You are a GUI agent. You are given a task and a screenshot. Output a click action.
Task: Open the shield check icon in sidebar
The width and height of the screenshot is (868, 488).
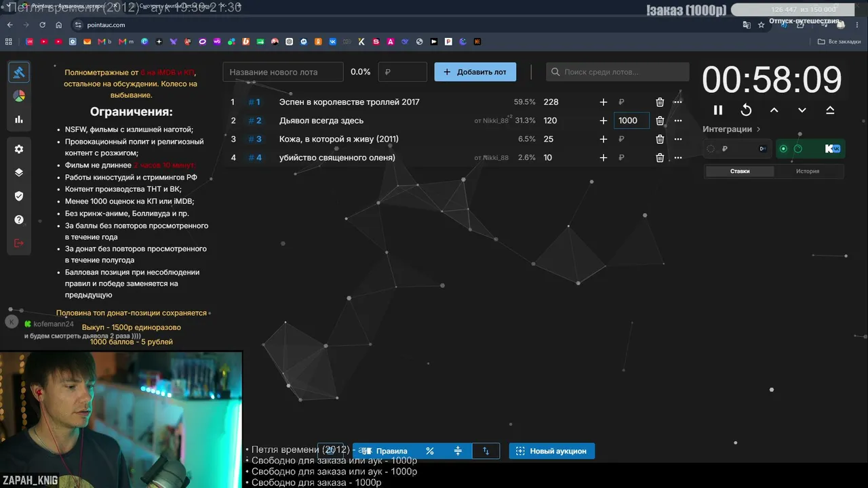click(19, 196)
